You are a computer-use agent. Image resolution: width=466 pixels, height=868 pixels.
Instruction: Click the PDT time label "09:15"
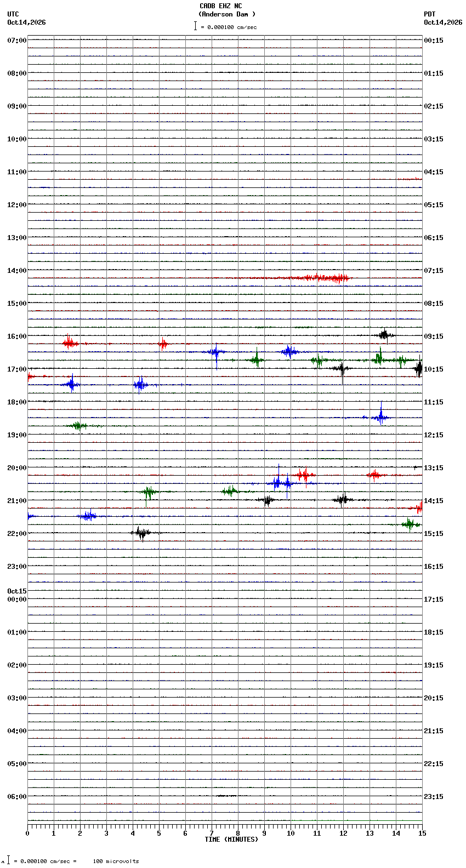tap(434, 336)
